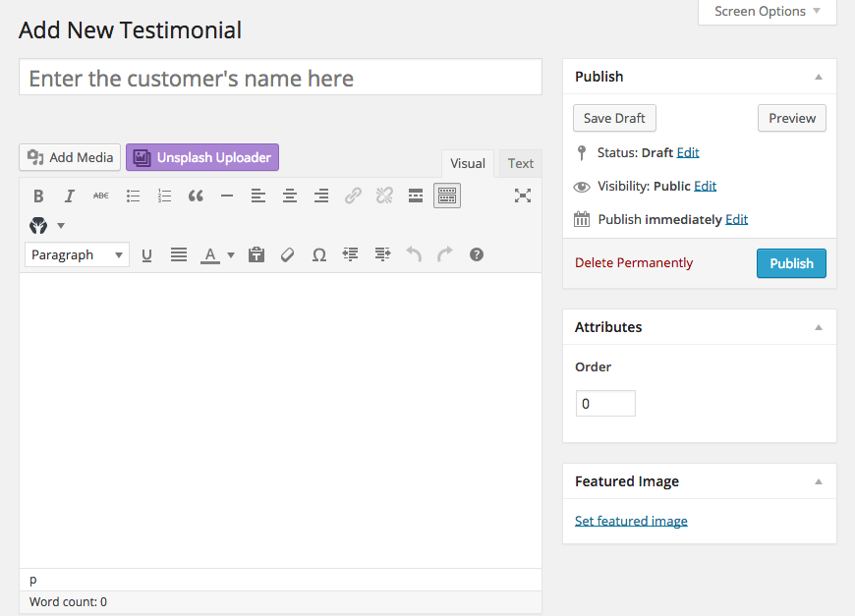The image size is (855, 616).
Task: Click the shortcode plugin icon
Action: pos(38,225)
